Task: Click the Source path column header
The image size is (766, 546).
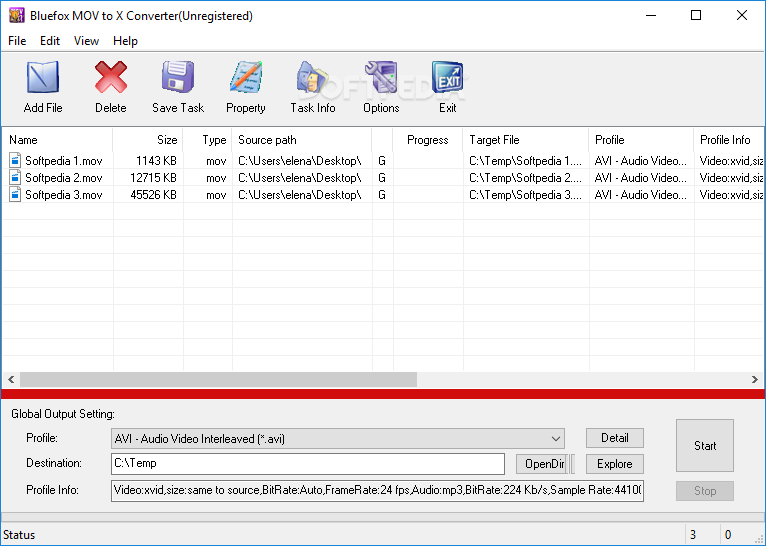Action: click(302, 140)
